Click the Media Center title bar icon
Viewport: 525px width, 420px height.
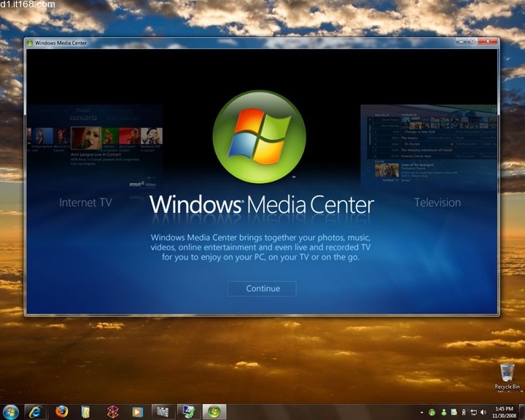click(30, 43)
